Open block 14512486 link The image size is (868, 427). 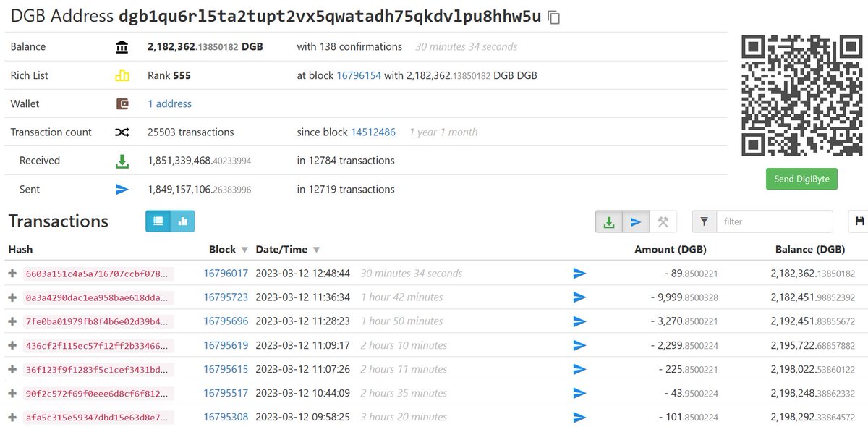373,132
